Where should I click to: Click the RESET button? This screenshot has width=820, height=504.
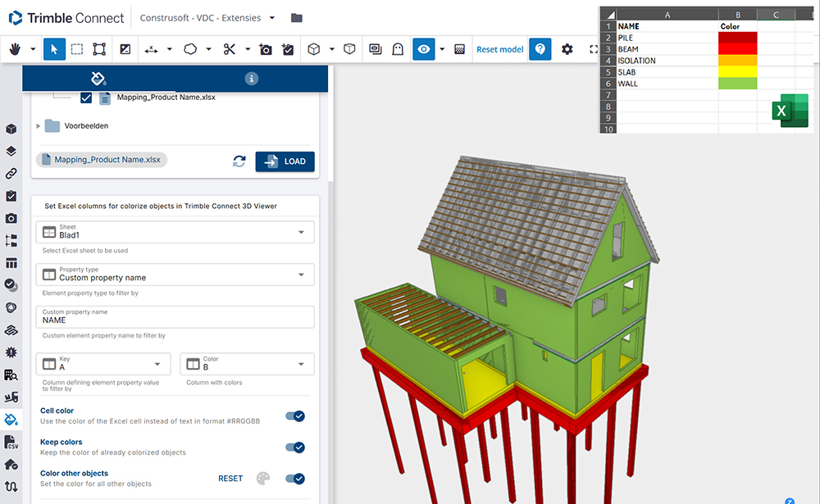pyautogui.click(x=230, y=479)
